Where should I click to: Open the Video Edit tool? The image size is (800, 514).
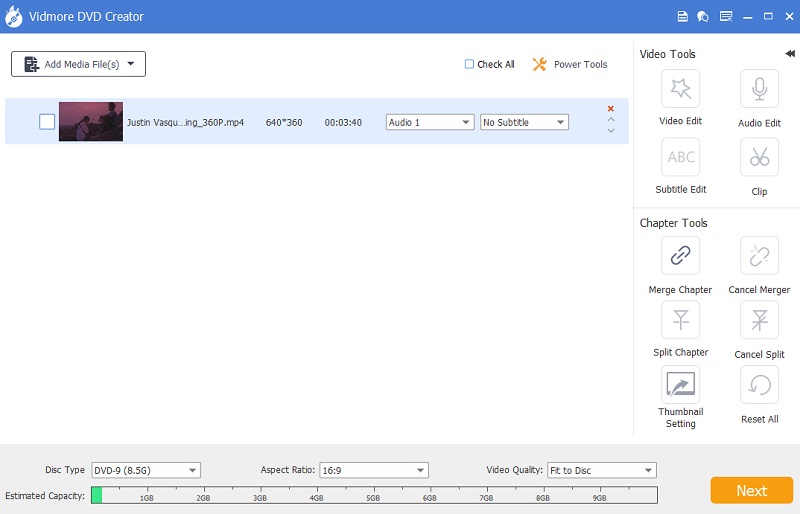click(680, 89)
